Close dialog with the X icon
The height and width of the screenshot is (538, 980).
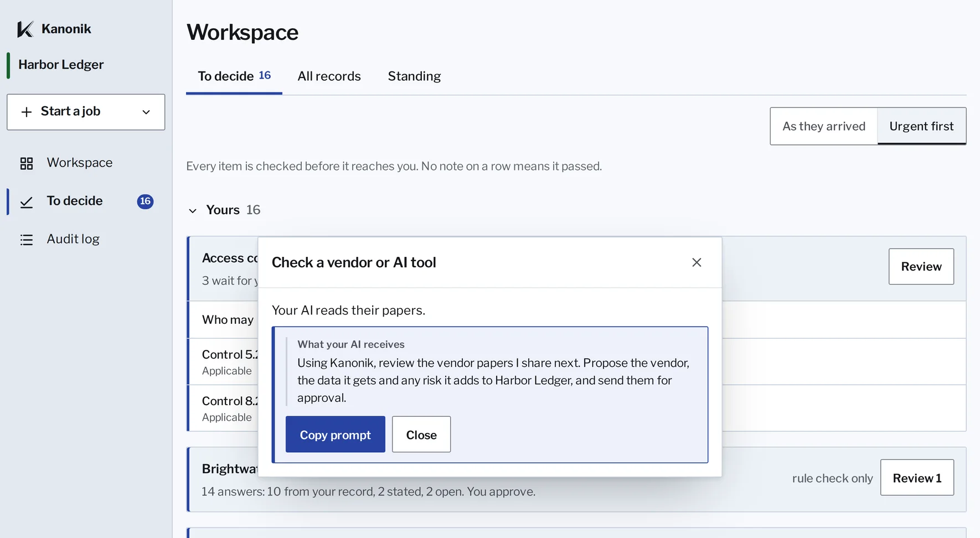[697, 262]
